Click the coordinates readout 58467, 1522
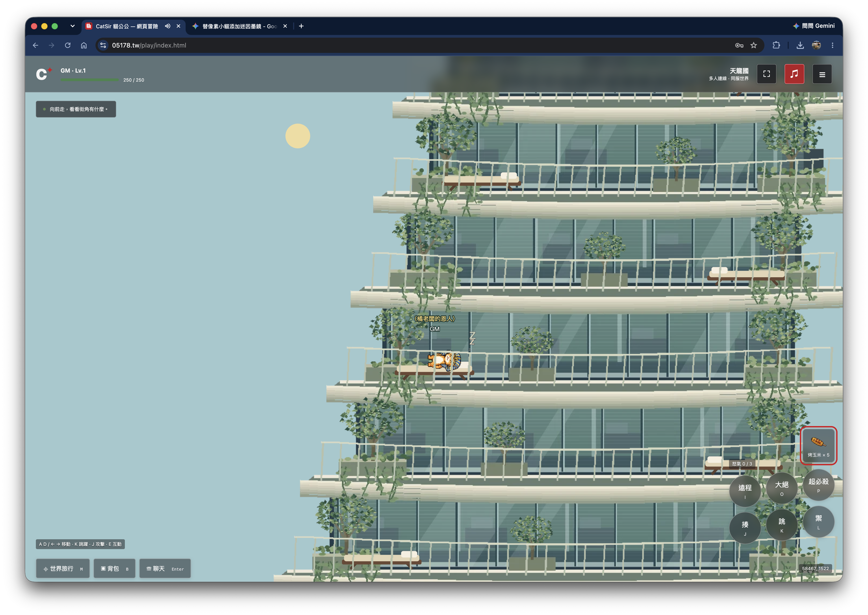 815,568
